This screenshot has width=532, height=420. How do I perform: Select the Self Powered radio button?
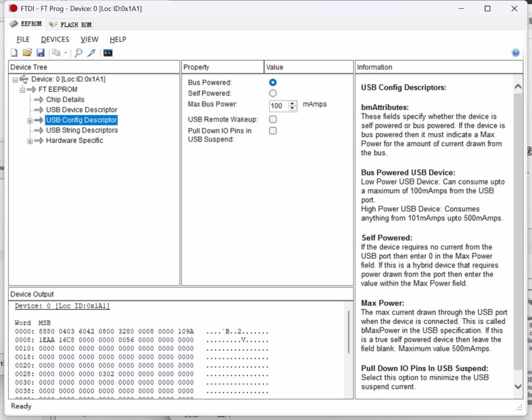tap(273, 94)
